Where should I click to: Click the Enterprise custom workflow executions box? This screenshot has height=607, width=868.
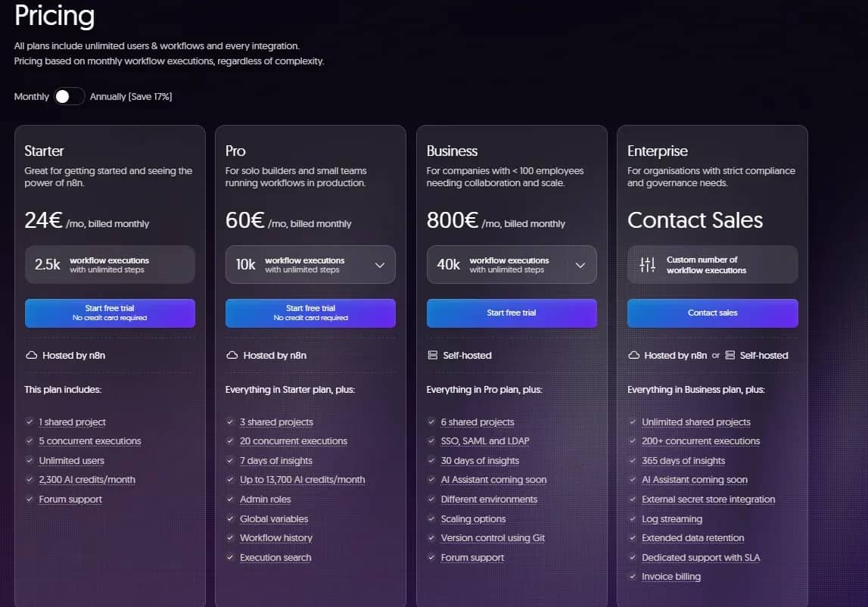712,265
